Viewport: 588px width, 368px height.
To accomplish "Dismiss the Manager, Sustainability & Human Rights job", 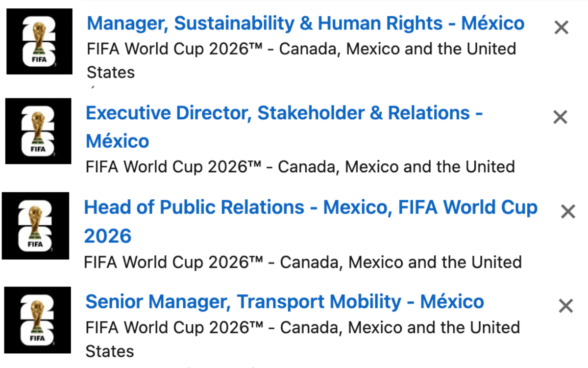I will [561, 28].
